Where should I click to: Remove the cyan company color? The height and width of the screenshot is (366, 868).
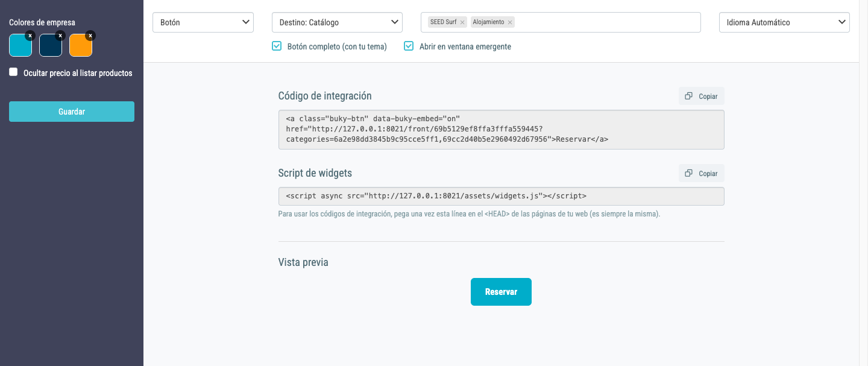(x=30, y=36)
